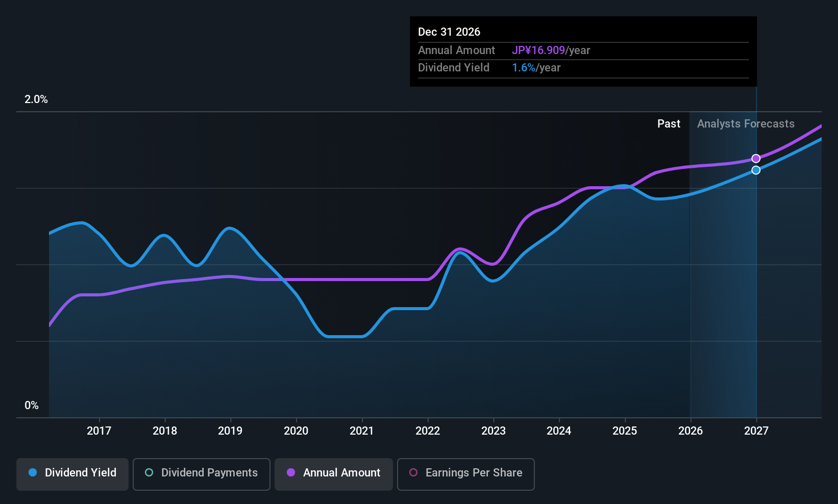This screenshot has height=504, width=838.
Task: Enable the Dividend Payments series
Action: point(202,474)
